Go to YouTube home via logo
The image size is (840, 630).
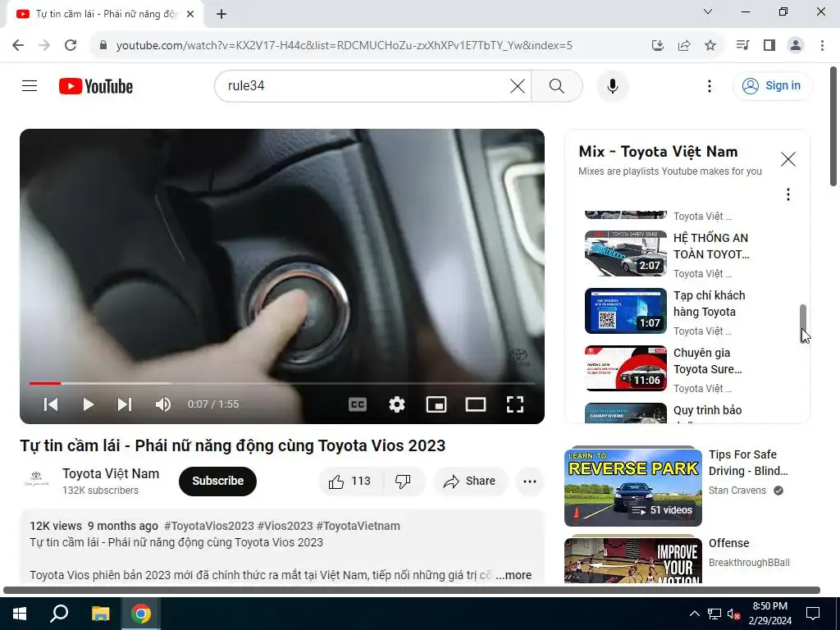pos(96,86)
